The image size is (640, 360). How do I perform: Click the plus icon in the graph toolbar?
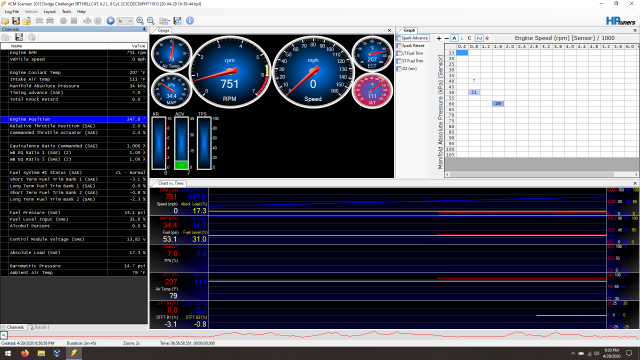[439, 38]
